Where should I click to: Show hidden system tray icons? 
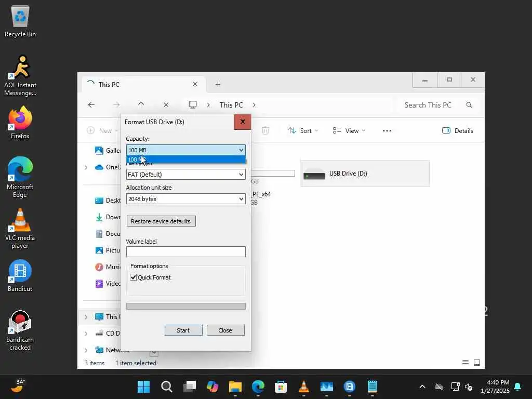click(422, 387)
